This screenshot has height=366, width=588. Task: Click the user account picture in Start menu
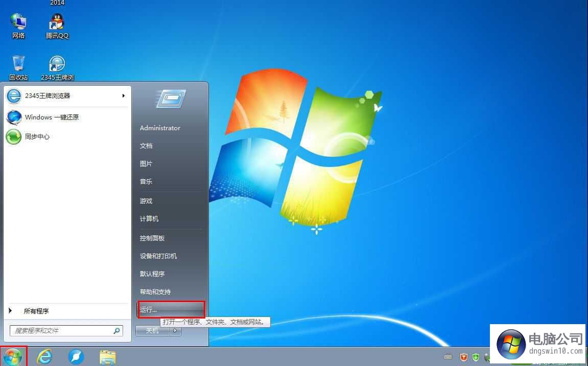click(171, 99)
